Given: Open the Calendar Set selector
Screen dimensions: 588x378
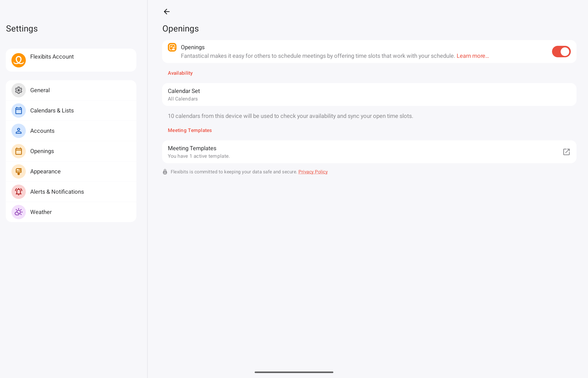Looking at the screenshot, I should tap(369, 95).
